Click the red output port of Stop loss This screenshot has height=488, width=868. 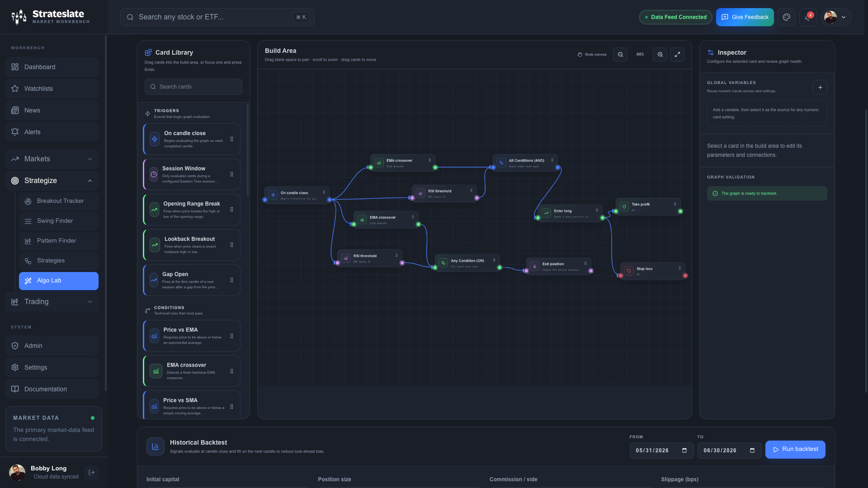(x=685, y=276)
